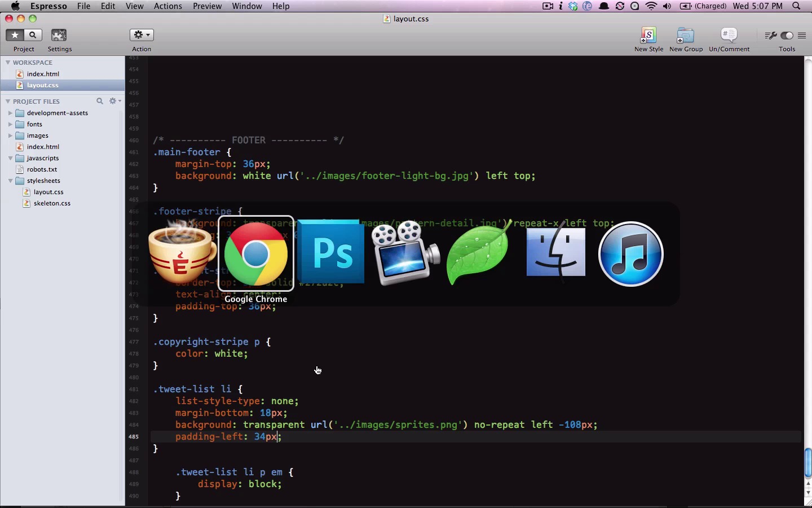Screen dimensions: 812x508
Task: Collapse the stylesheets folder
Action: point(10,181)
